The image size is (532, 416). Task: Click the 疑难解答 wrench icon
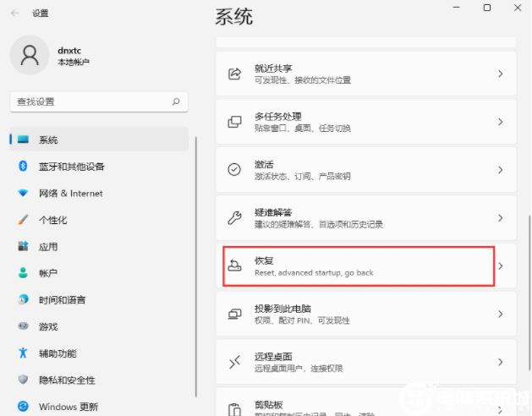[234, 217]
